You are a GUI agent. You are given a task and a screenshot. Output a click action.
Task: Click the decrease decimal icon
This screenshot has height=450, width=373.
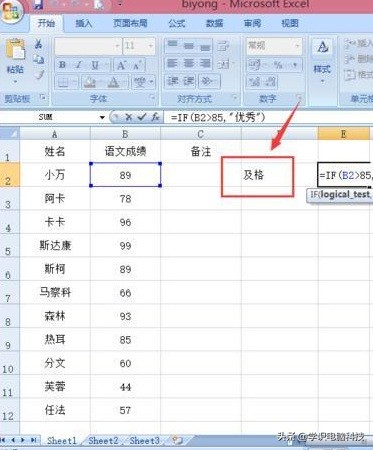271,82
